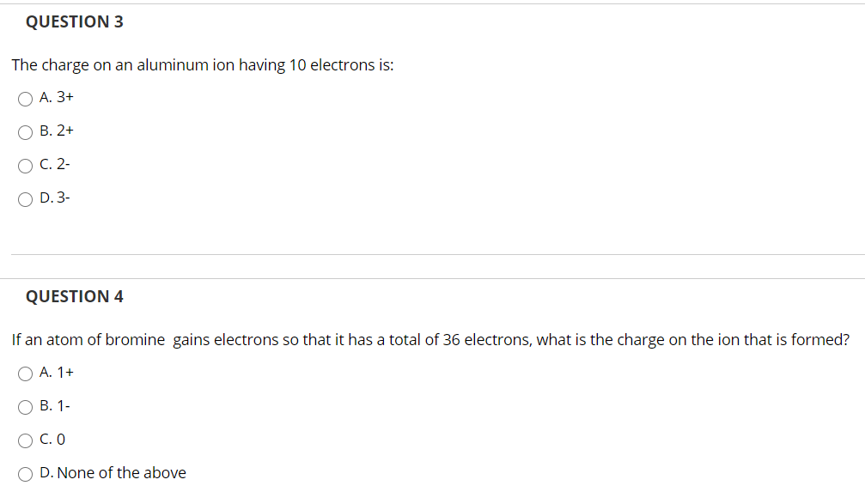Click the QUESTION 3 heading
The height and width of the screenshot is (504, 865).
(x=74, y=21)
